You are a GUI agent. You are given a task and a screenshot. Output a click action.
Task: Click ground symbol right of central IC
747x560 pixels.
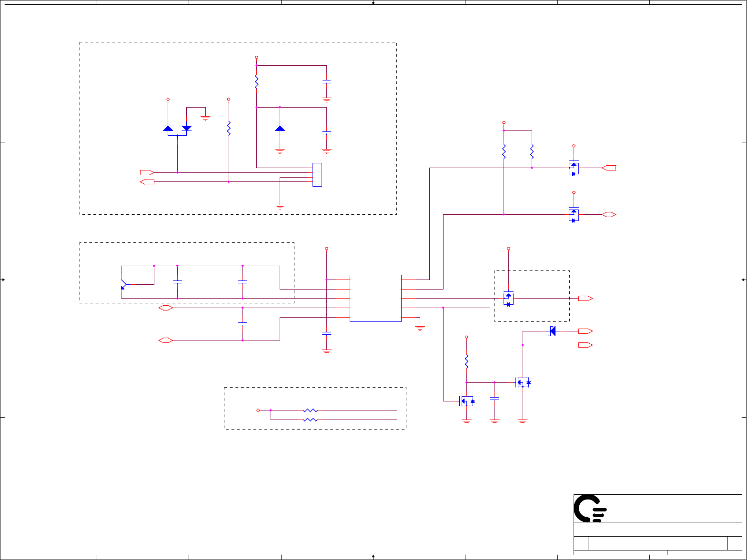[420, 328]
